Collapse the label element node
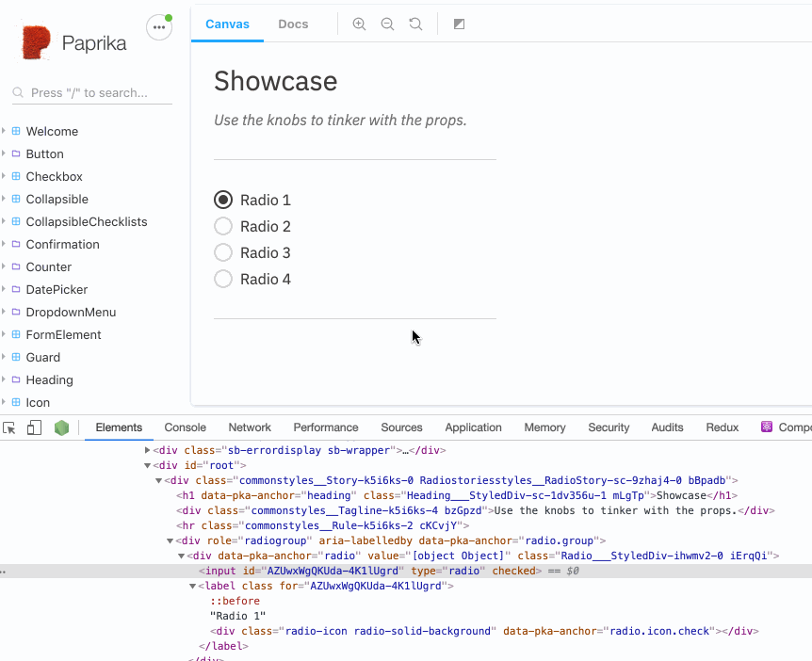This screenshot has height=661, width=812. [193, 586]
